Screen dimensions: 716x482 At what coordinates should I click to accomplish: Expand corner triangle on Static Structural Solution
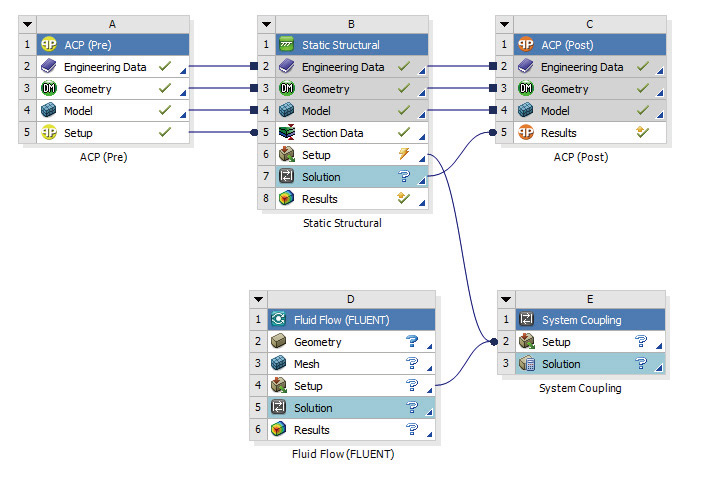[422, 181]
